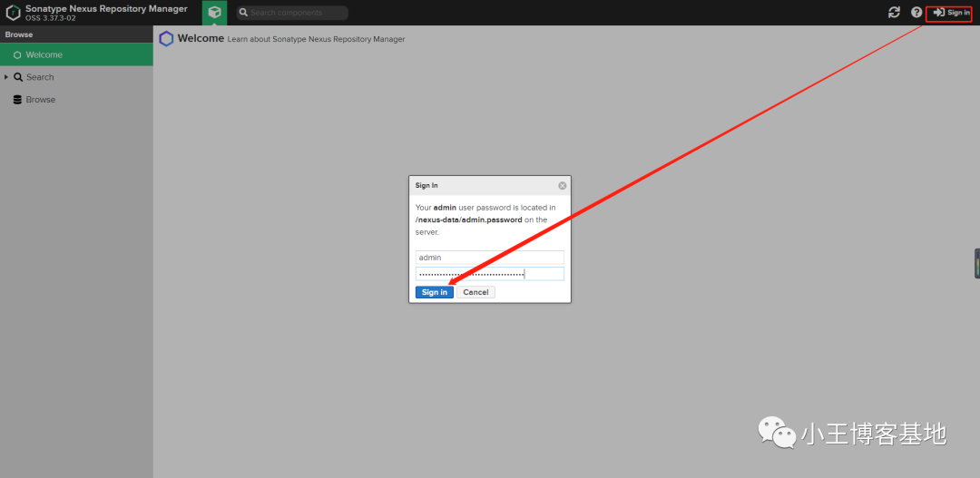Click the Cancel button in dialog
Viewport: 980px width, 478px height.
[x=475, y=292]
